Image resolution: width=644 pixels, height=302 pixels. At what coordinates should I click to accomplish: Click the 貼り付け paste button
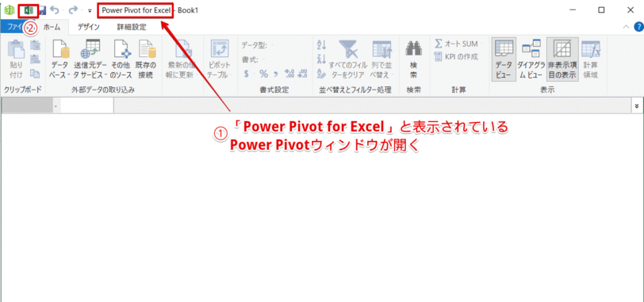(17, 59)
